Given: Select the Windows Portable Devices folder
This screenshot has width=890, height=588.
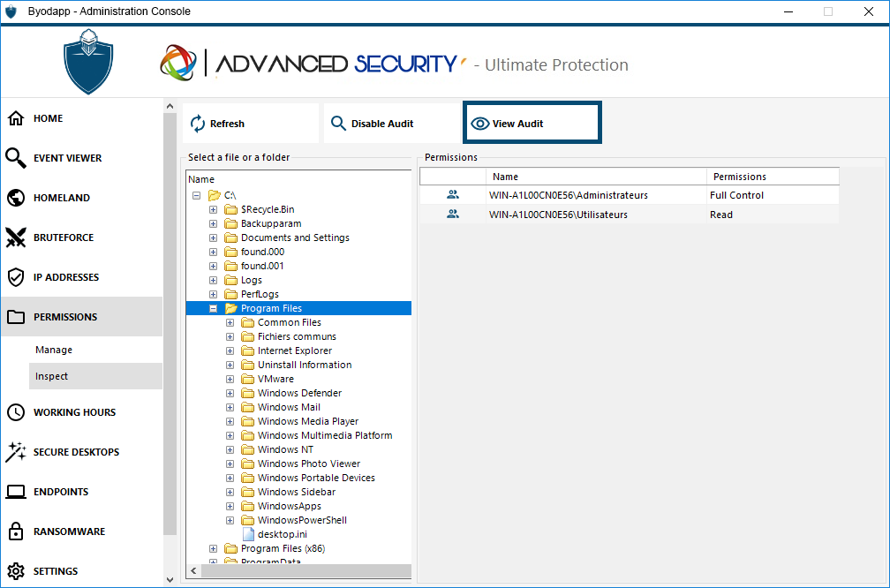Looking at the screenshot, I should click(x=316, y=478).
